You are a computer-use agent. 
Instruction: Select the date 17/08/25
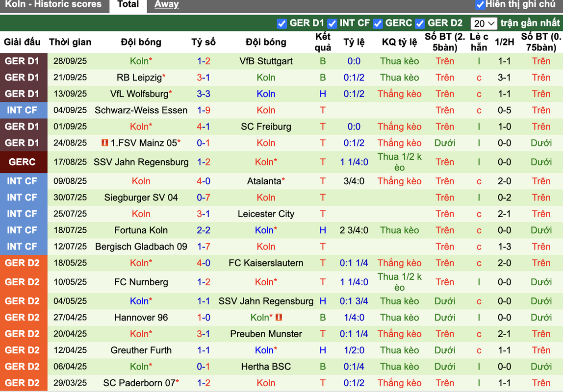coord(71,162)
